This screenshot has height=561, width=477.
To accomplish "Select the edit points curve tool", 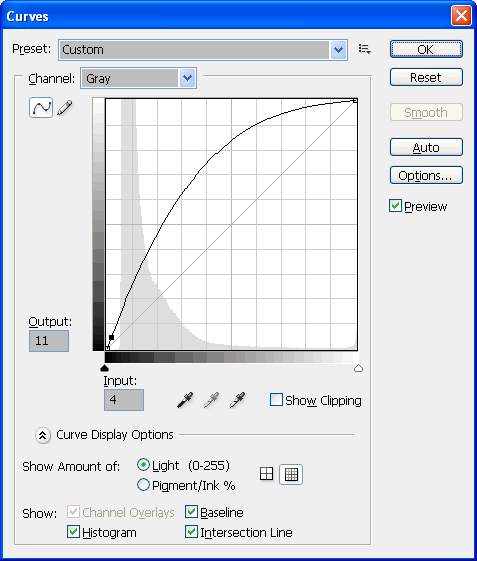I will (41, 108).
